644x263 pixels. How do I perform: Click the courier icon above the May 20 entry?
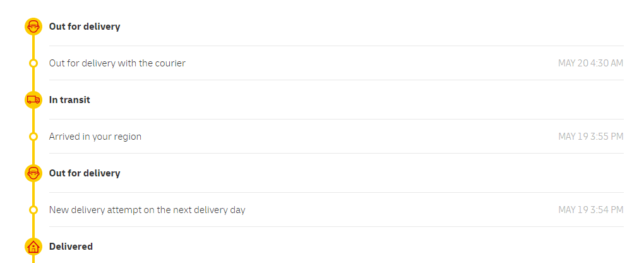click(33, 27)
